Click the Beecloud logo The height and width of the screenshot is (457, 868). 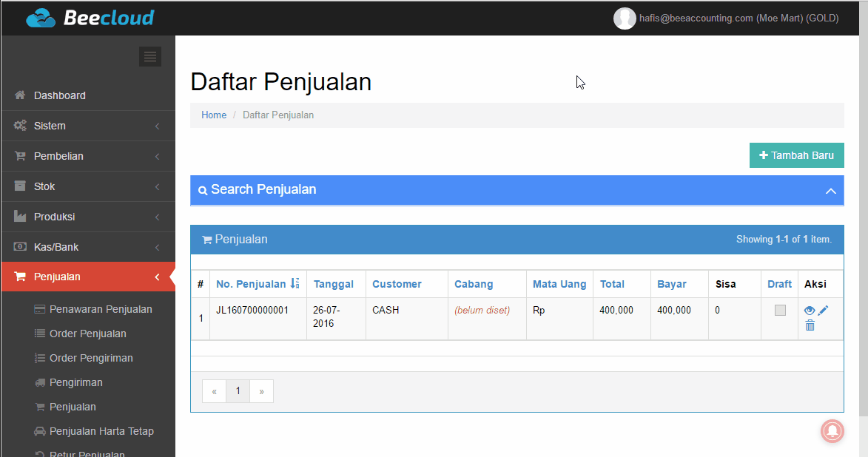pyautogui.click(x=90, y=18)
